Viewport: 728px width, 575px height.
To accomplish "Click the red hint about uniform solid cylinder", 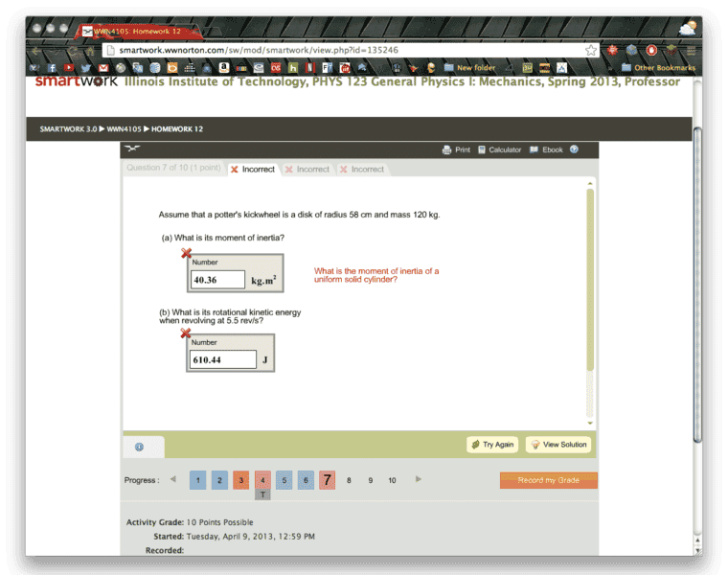I will [376, 275].
